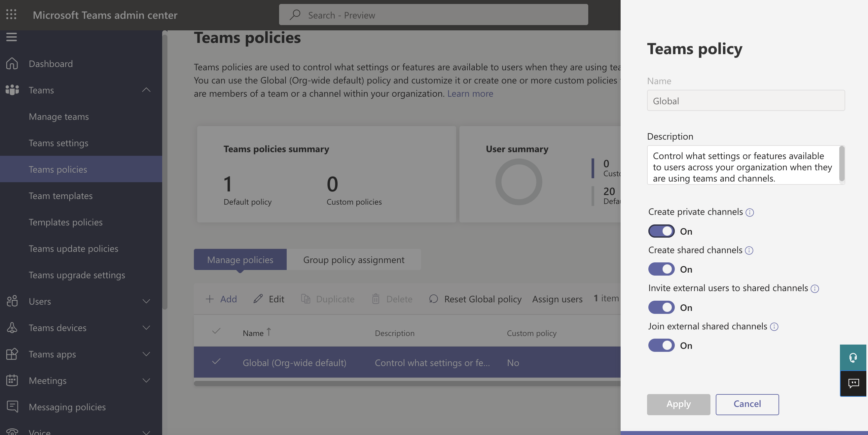Image resolution: width=868 pixels, height=435 pixels.
Task: Click the Dashboard home icon
Action: [x=12, y=63]
